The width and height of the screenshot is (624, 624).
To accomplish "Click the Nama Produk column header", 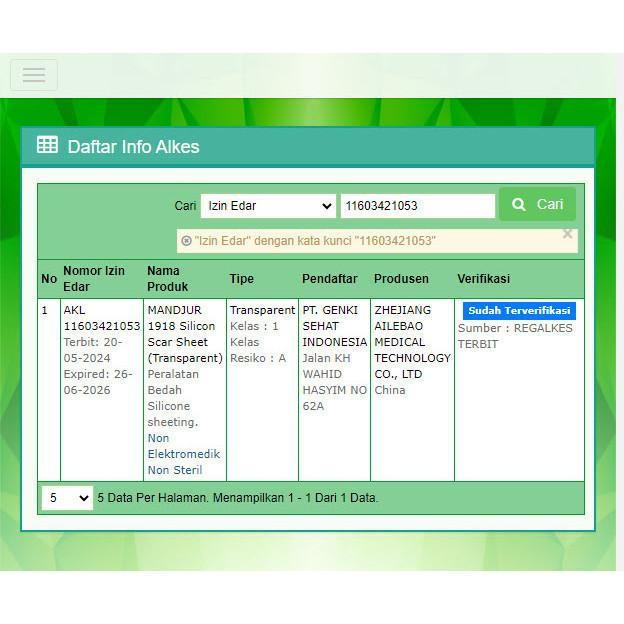I will coord(164,279).
